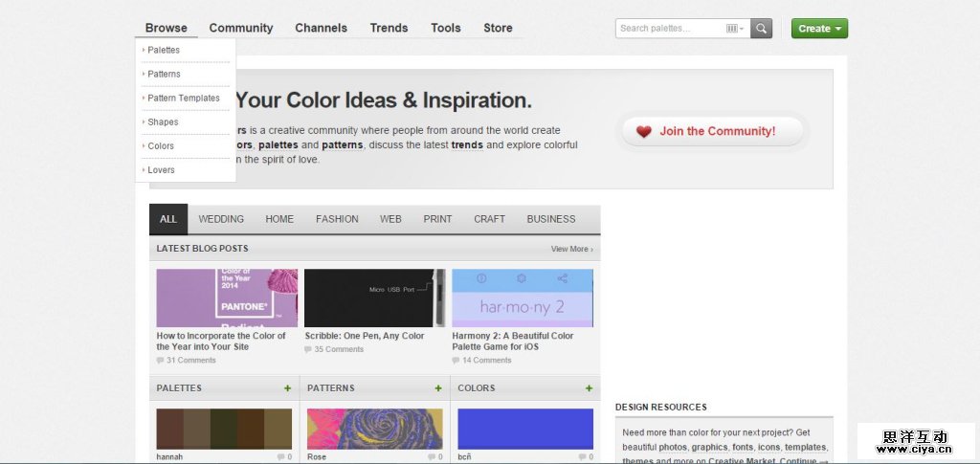
Task: Select the Fashion category tab
Action: click(337, 219)
